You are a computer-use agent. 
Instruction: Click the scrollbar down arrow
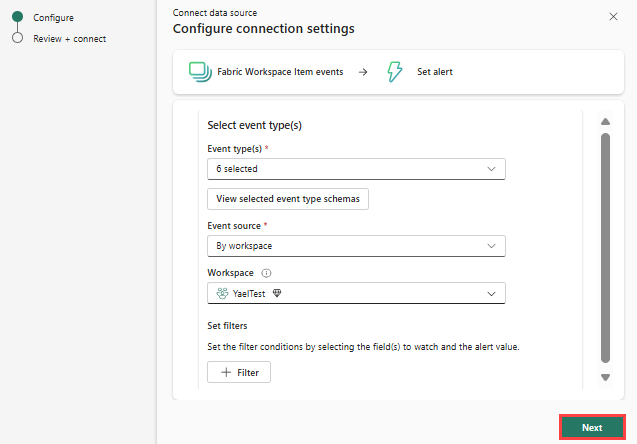click(605, 377)
